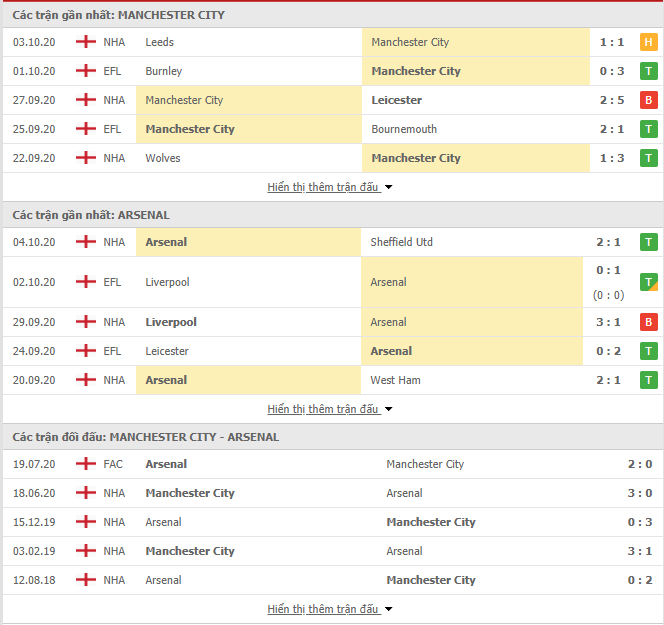Select Bournemouth team name in EFL match
This screenshot has width=664, height=625.
[404, 129]
